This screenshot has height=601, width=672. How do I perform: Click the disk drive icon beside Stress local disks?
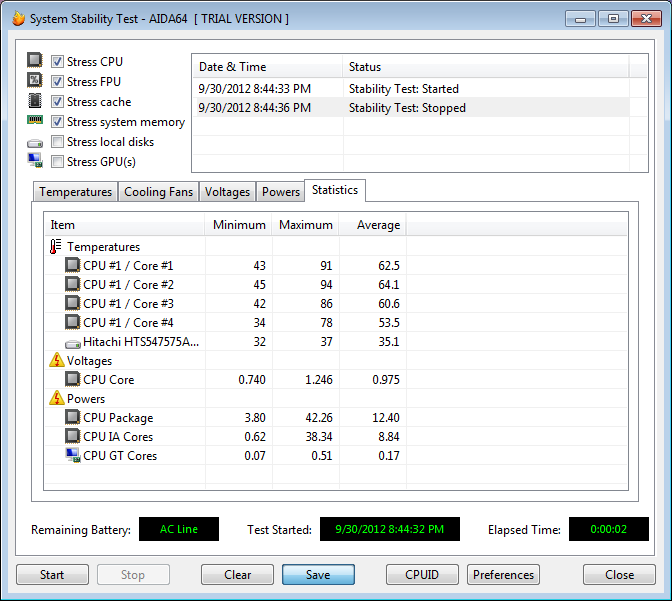click(35, 143)
